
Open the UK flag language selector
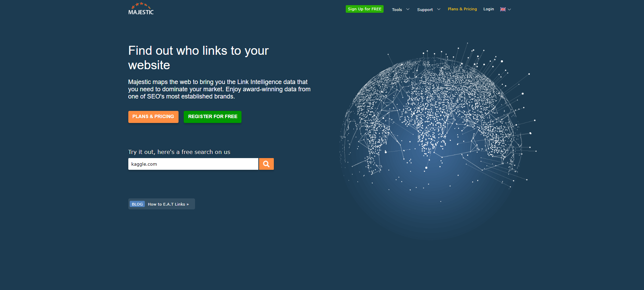[503, 9]
